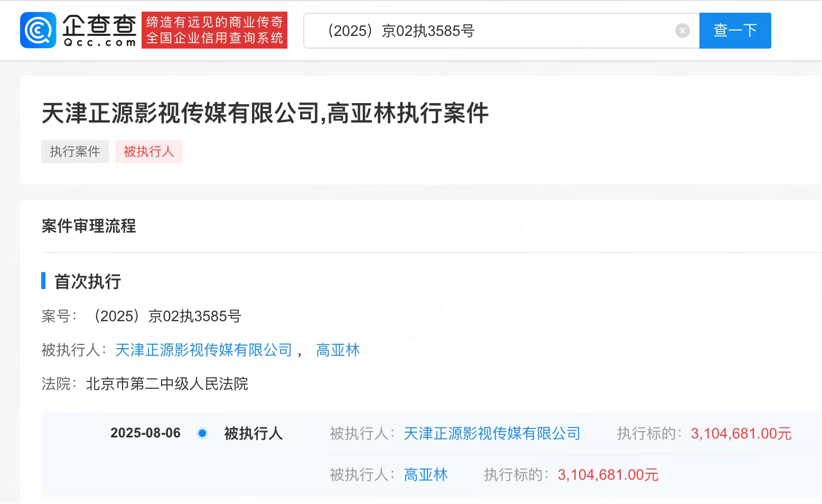Click the clear (×) icon in search box
The image size is (822, 504).
tap(683, 30)
